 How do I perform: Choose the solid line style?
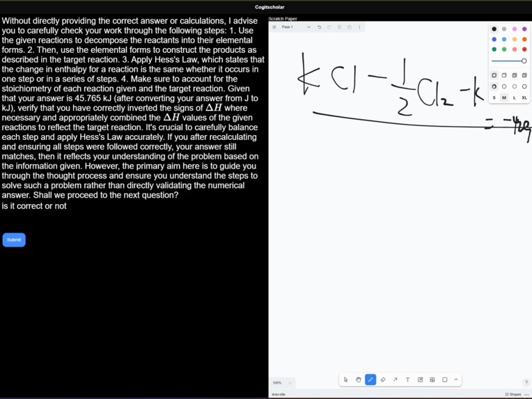coord(524,86)
